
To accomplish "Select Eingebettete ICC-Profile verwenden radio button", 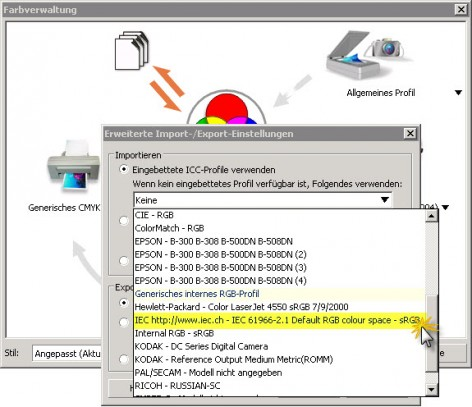I will (x=124, y=169).
